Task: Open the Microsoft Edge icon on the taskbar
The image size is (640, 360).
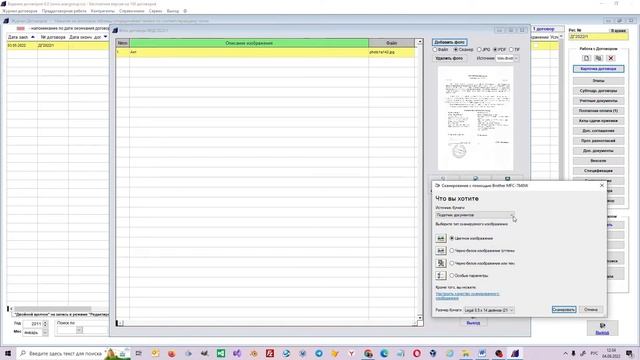Action: coord(384,353)
